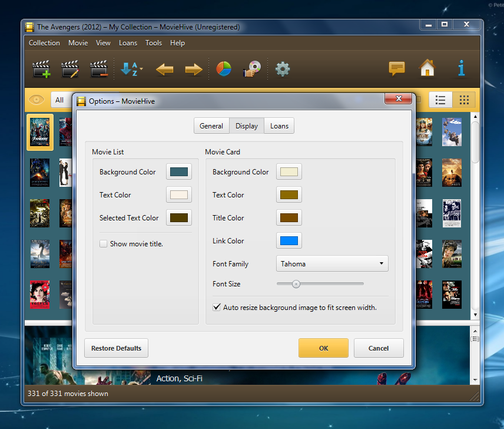The image size is (504, 429).
Task: Switch to list view mode
Action: (440, 100)
